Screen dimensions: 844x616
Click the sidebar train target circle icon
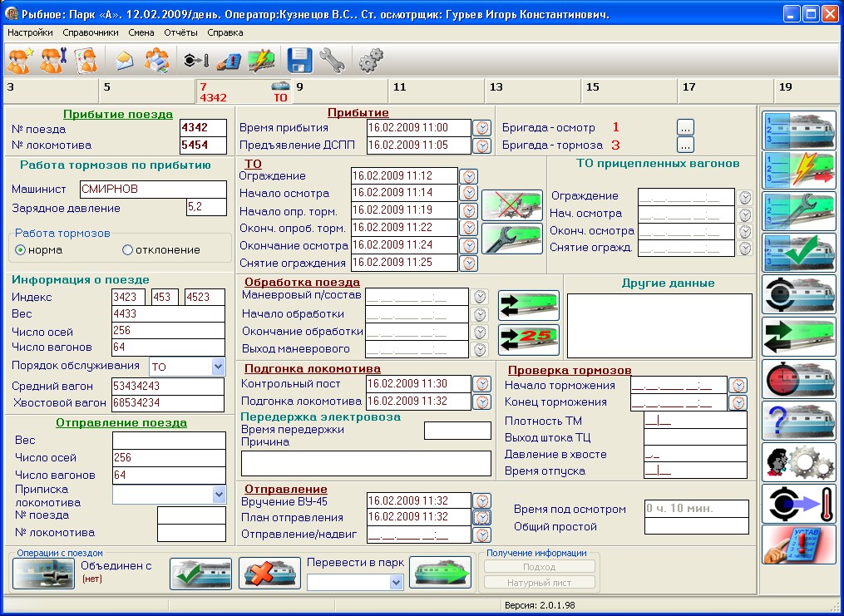click(799, 294)
